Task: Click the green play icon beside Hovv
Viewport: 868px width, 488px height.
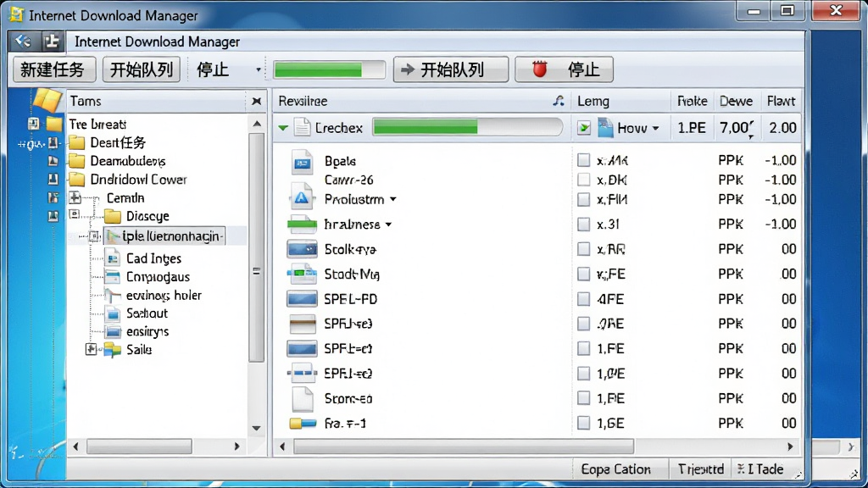Action: 583,129
